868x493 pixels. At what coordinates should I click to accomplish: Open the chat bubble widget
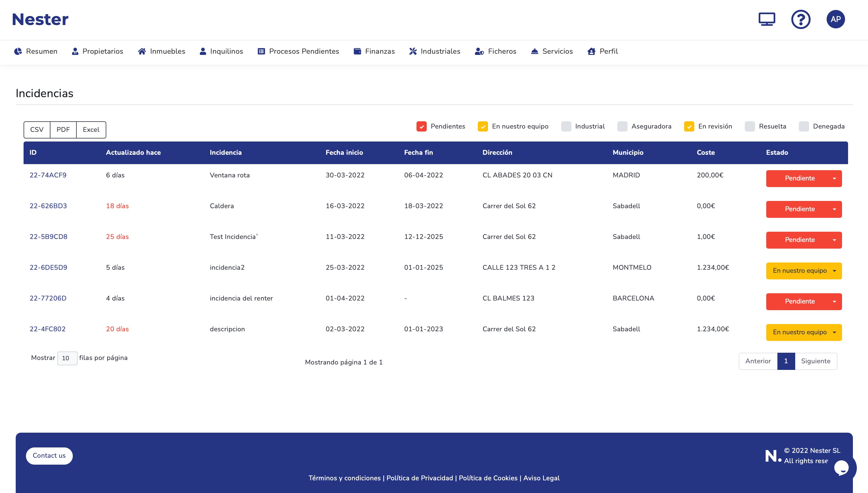[x=841, y=468]
